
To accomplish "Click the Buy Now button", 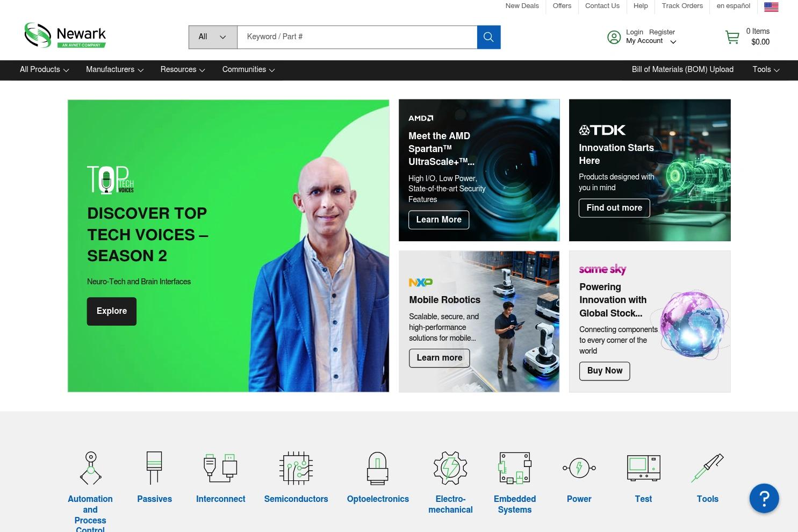I will click(605, 371).
